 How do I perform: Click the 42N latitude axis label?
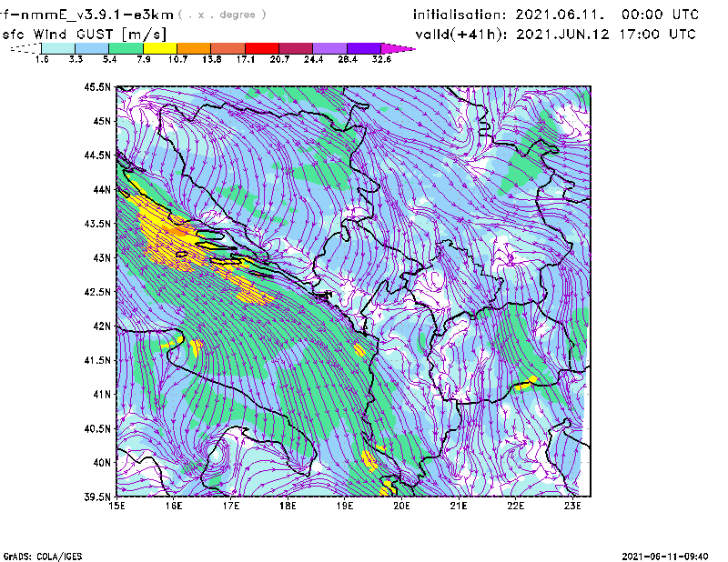tap(102, 326)
